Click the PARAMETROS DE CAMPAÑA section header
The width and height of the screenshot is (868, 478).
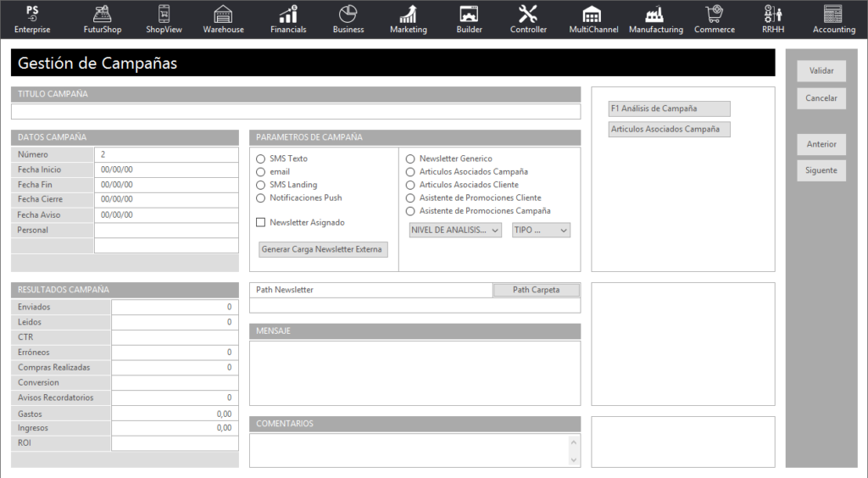click(x=415, y=137)
